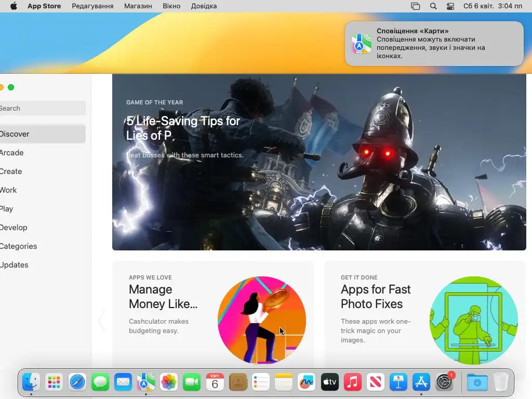The image size is (532, 399).
Task: Open System Settings with badge in Dock
Action: (x=444, y=382)
